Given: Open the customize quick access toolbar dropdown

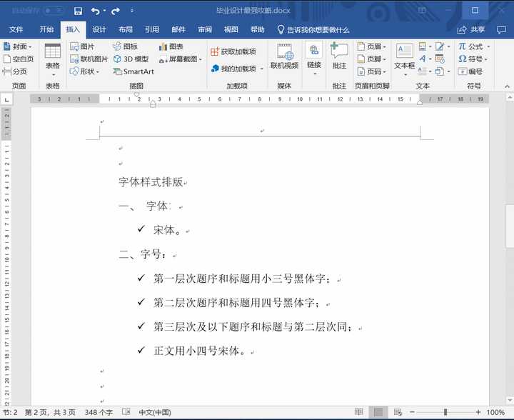Looking at the screenshot, I should [132, 11].
